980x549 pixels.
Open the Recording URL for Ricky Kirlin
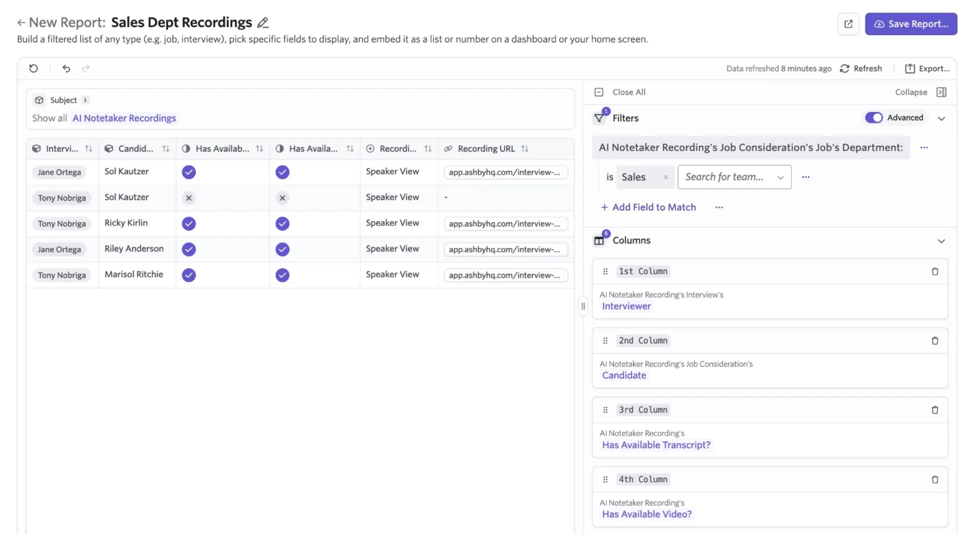[x=505, y=224]
